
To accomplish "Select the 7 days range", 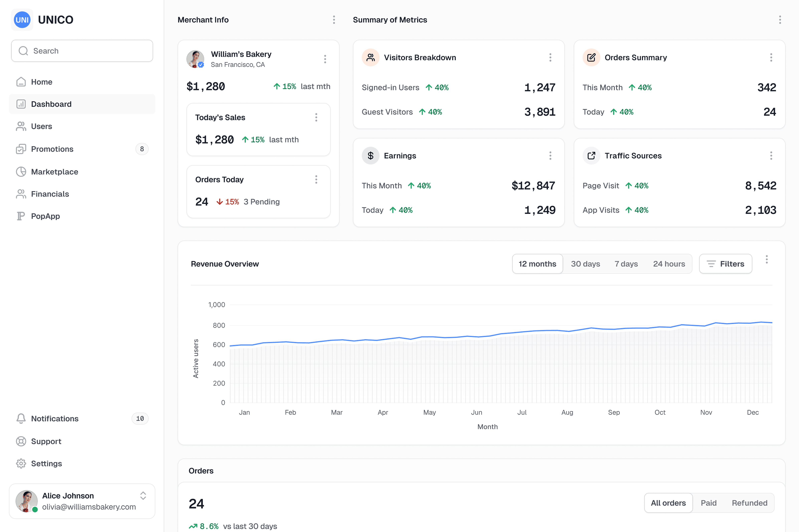I will point(626,264).
